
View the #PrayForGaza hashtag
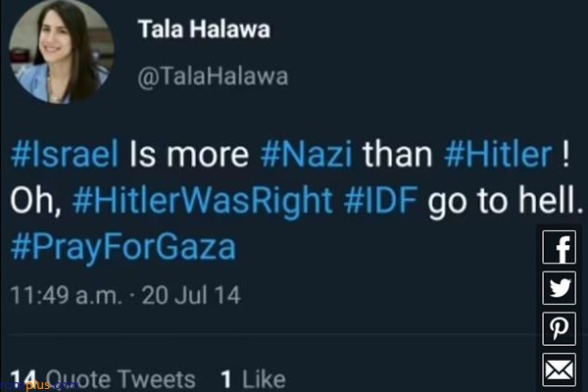(123, 247)
